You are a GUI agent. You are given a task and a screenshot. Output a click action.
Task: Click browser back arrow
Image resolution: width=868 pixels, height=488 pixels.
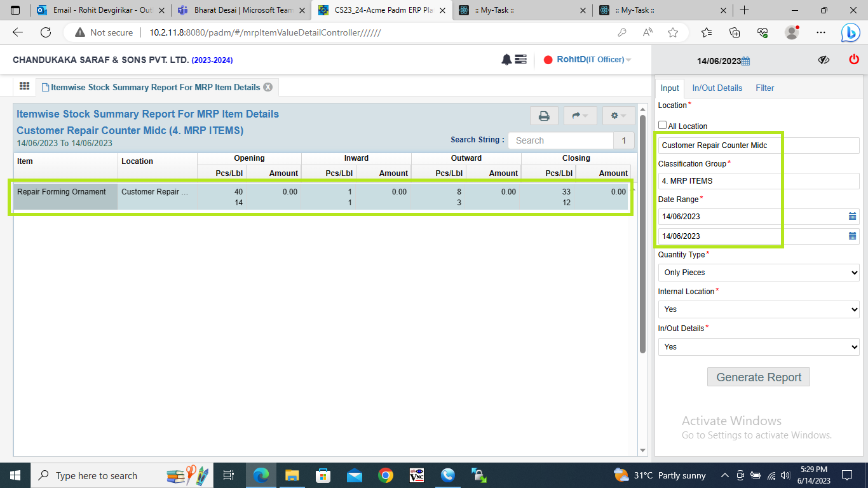point(18,32)
